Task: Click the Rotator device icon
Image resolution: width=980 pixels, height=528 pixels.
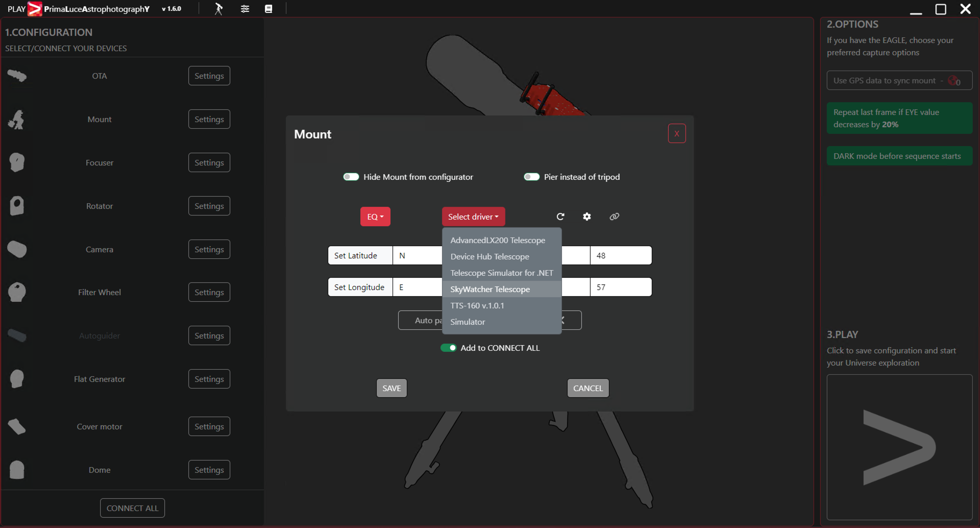Action: (17, 206)
